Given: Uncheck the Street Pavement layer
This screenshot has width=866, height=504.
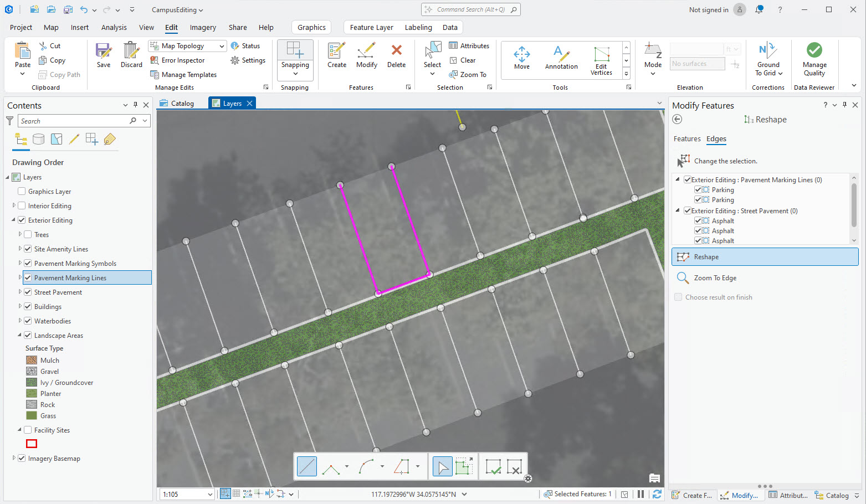Looking at the screenshot, I should click(x=28, y=292).
